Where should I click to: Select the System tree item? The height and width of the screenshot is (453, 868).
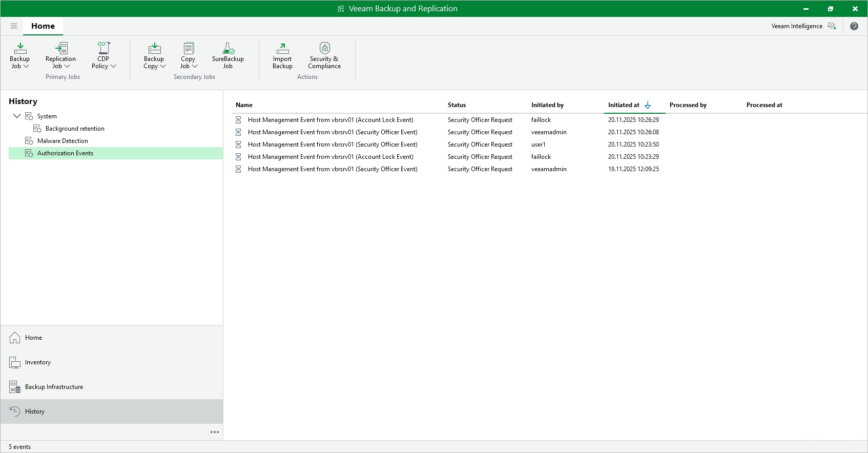tap(47, 116)
